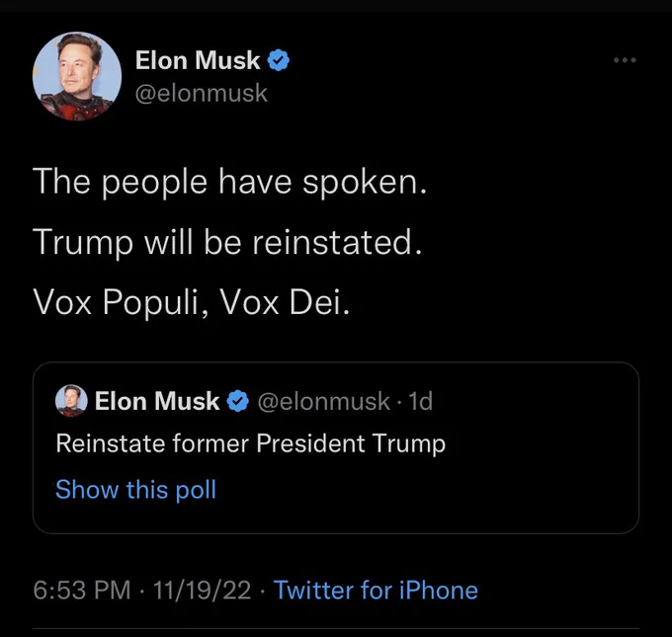Click the gray @elonmusk handle under the main name
The width and height of the screenshot is (672, 637).
point(202,94)
